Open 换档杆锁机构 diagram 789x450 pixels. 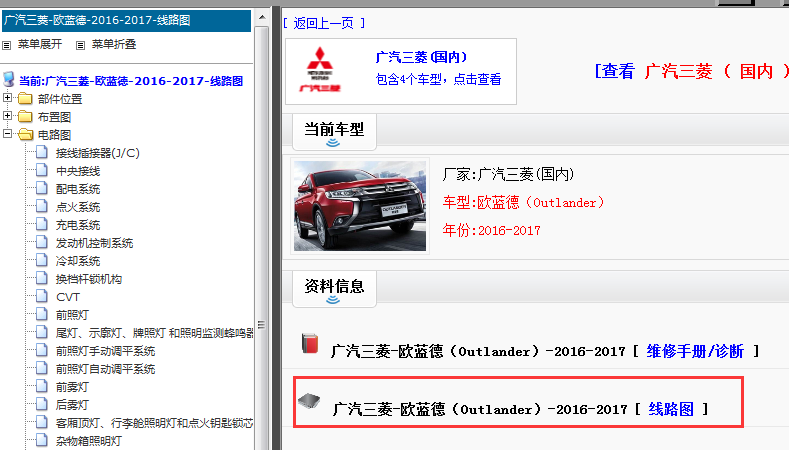(89, 279)
